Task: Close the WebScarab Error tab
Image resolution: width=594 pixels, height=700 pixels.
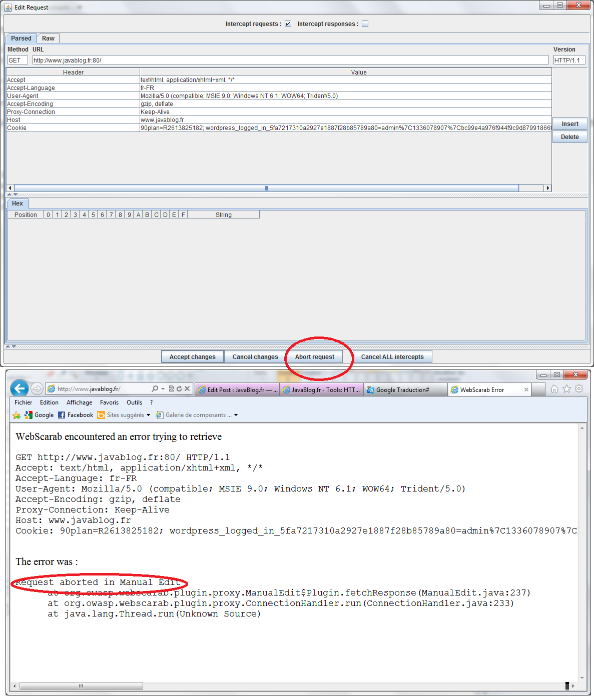Action: click(526, 389)
